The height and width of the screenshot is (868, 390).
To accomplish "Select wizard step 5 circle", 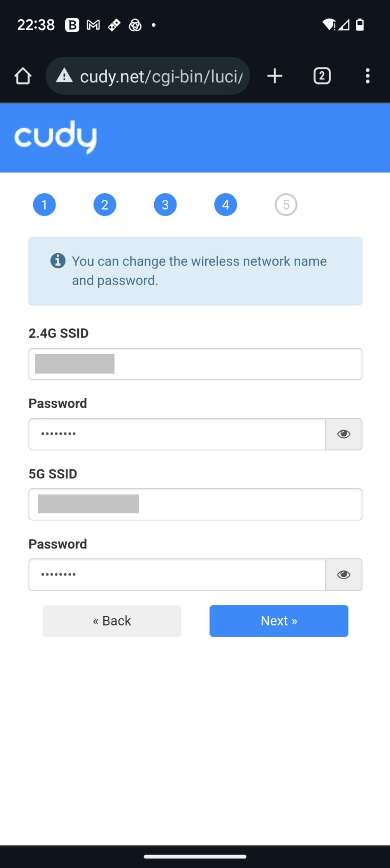I will click(x=286, y=205).
